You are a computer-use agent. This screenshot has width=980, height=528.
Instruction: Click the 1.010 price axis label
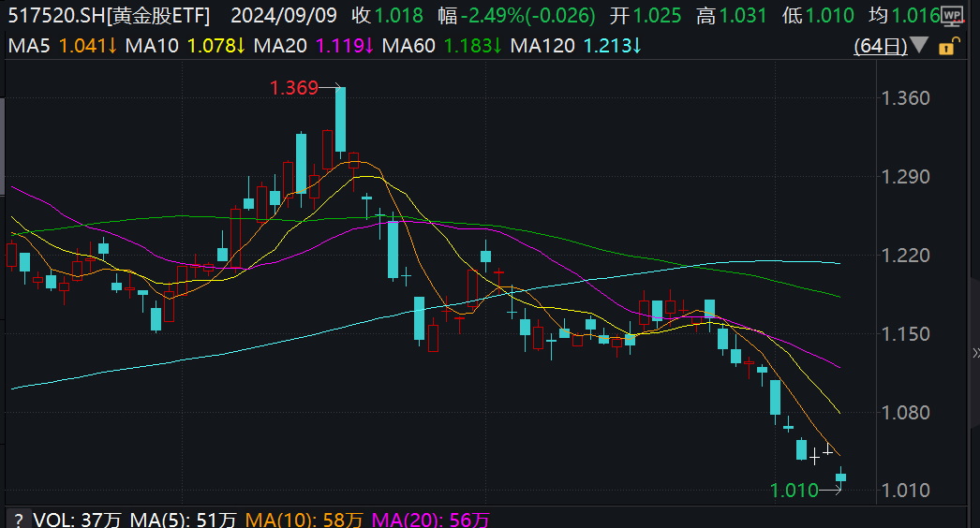tap(905, 491)
